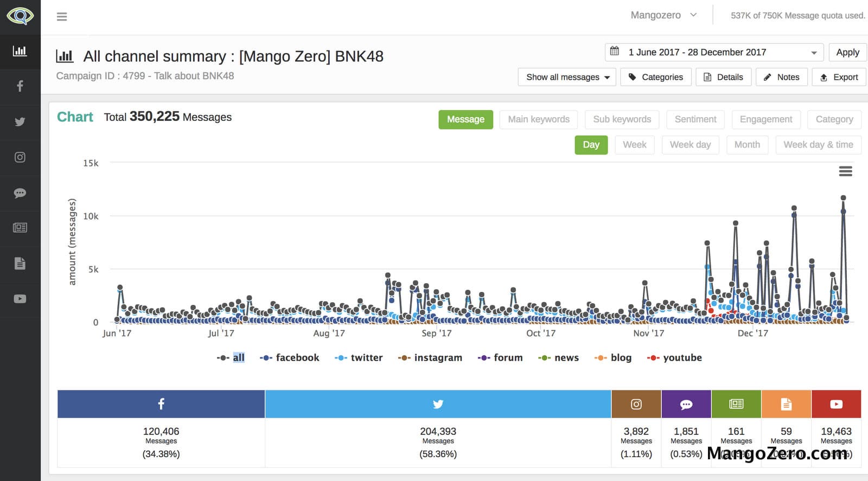
Task: Open the news channel icon in sidebar
Action: pos(20,228)
